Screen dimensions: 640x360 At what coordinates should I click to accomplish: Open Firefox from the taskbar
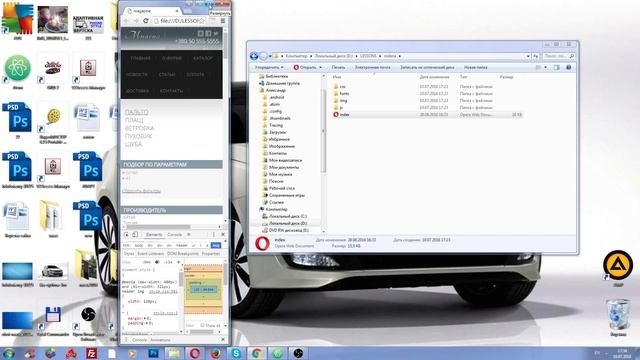click(x=216, y=353)
